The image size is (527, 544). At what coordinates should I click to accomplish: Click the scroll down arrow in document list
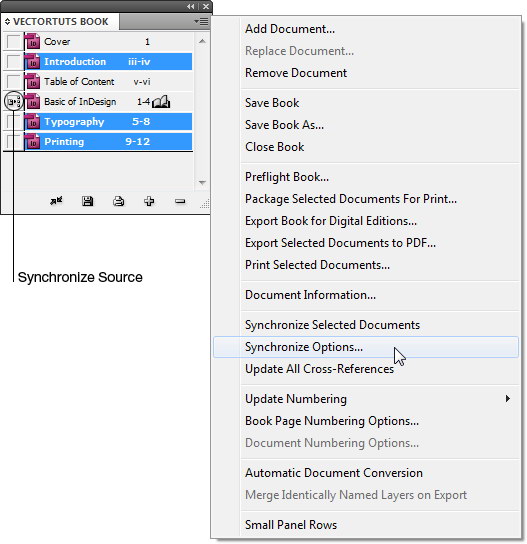tap(202, 182)
